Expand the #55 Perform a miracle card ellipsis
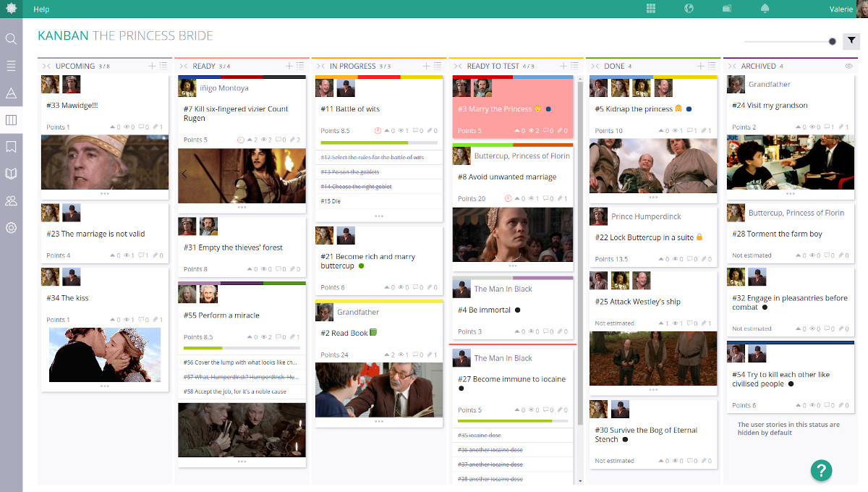The height and width of the screenshot is (492, 868). (242, 461)
